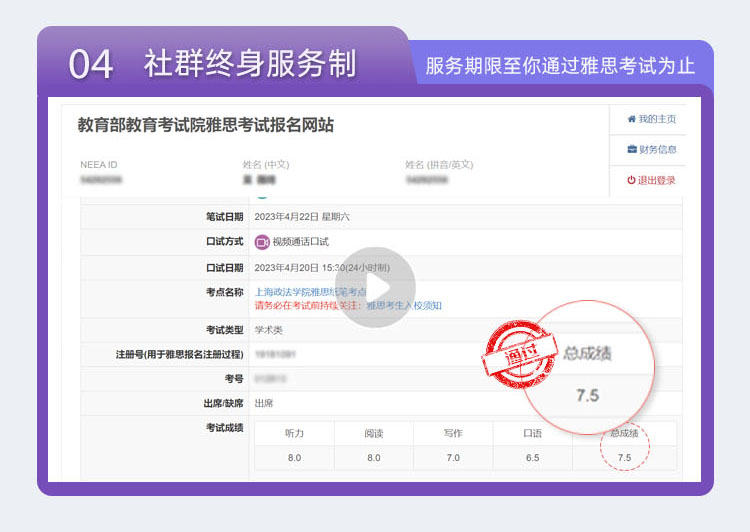The width and height of the screenshot is (750, 532).
Task: Click the 教育部教育考试院雅思考试报名网站 title
Action: tap(206, 125)
